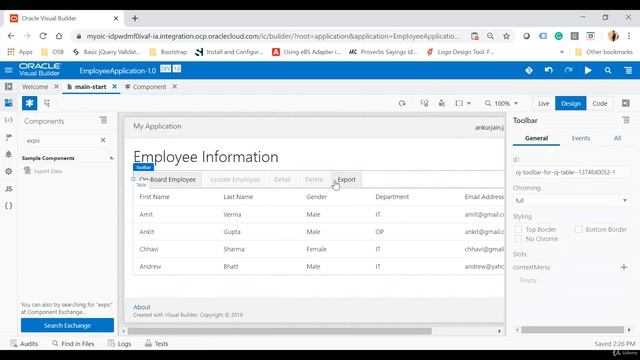Close the Welcome tab
Image resolution: width=640 pixels, height=360 pixels.
[x=56, y=87]
